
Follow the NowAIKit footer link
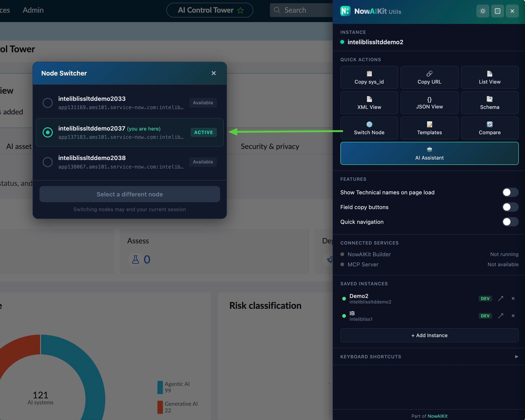[x=437, y=416]
